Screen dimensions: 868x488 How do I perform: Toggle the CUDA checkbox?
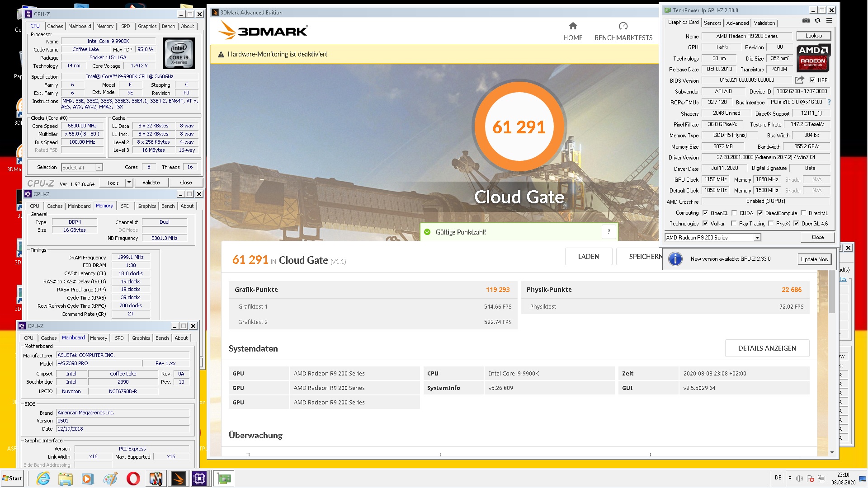(734, 213)
